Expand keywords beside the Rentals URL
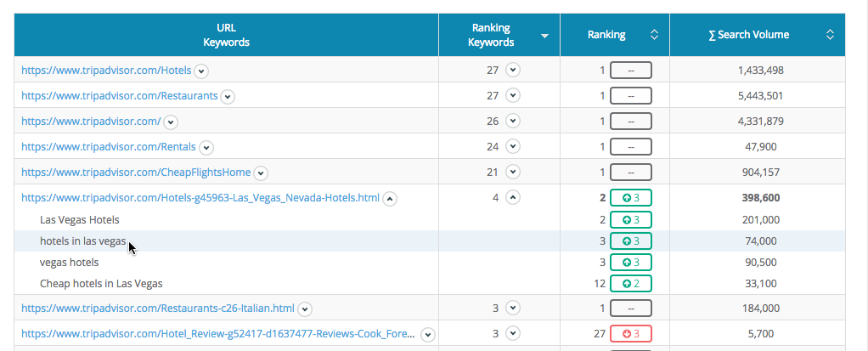Viewport: 868px width, 351px height. point(206,148)
